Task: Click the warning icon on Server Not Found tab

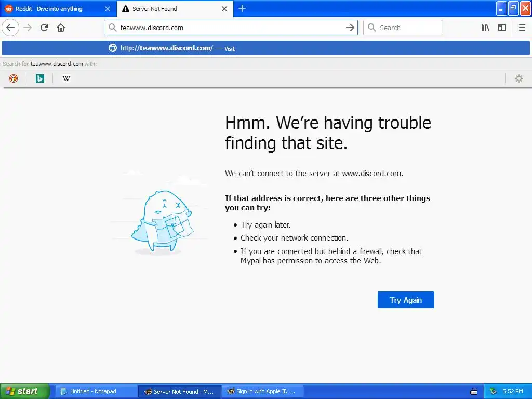Action: [x=126, y=9]
